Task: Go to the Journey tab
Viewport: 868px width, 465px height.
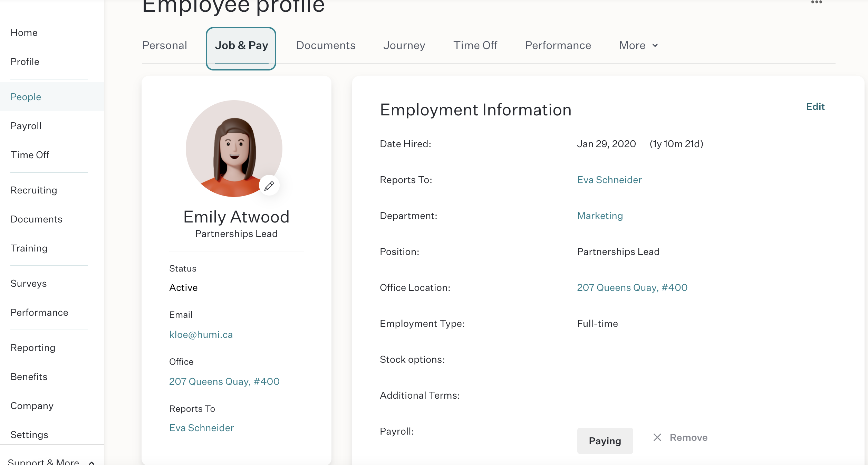Action: pos(404,45)
